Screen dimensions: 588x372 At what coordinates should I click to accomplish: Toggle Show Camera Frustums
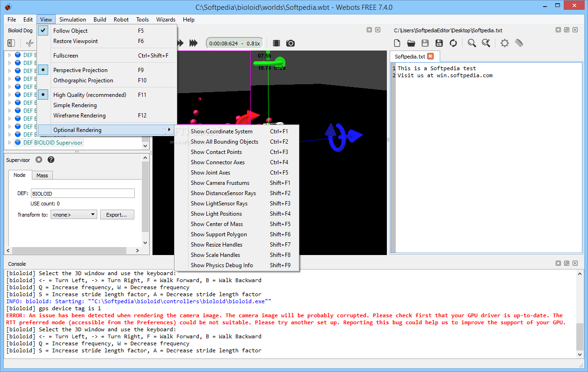237,183
